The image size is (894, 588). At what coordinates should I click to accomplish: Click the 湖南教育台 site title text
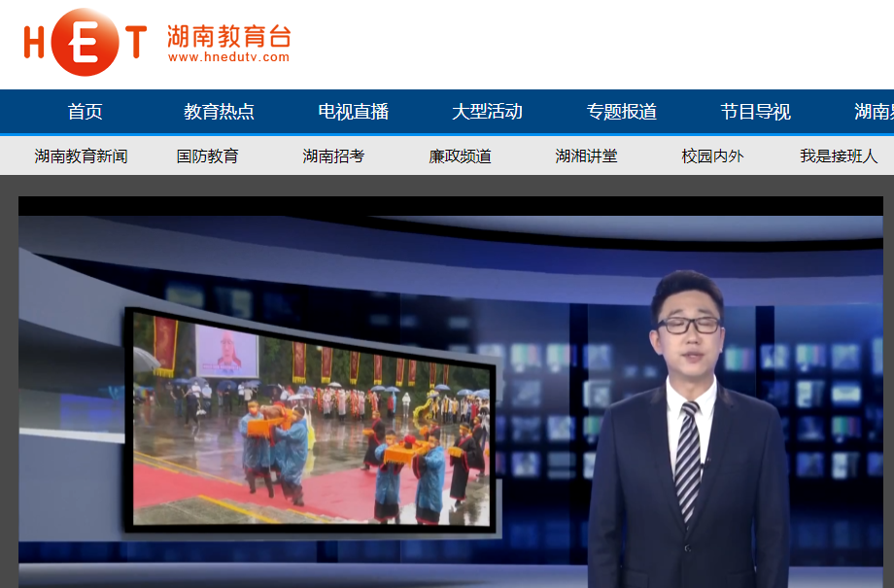tap(228, 35)
